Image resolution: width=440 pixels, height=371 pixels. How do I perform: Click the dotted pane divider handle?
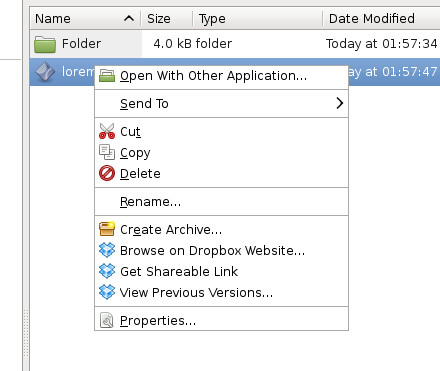click(x=26, y=333)
